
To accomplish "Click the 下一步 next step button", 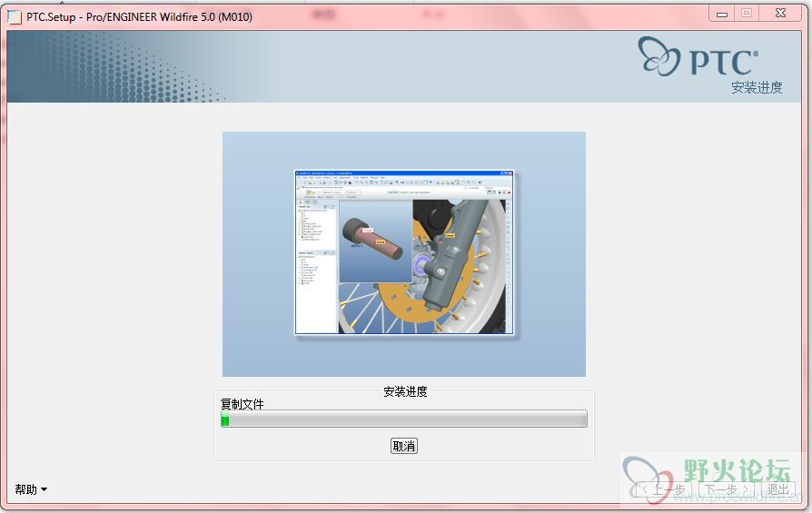I will [726, 489].
